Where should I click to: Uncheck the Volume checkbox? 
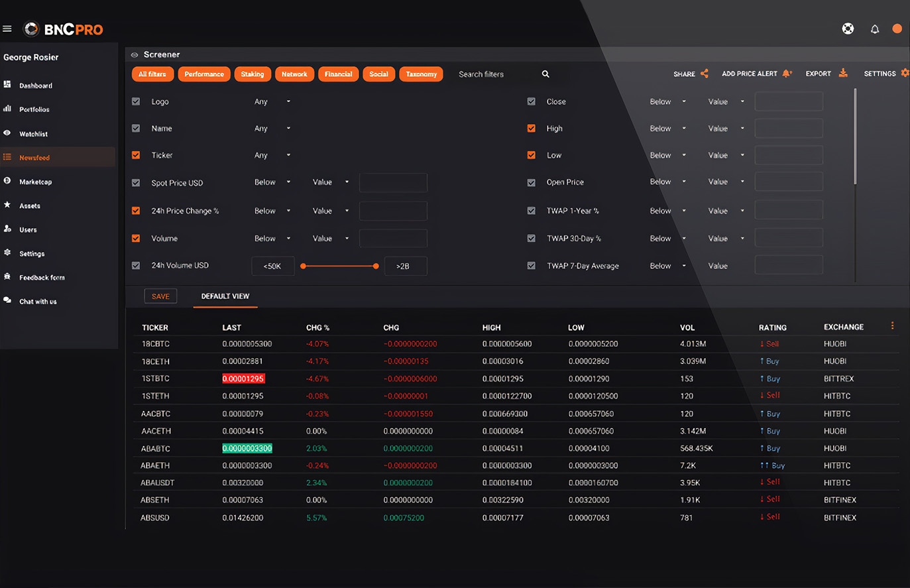pyautogui.click(x=136, y=239)
